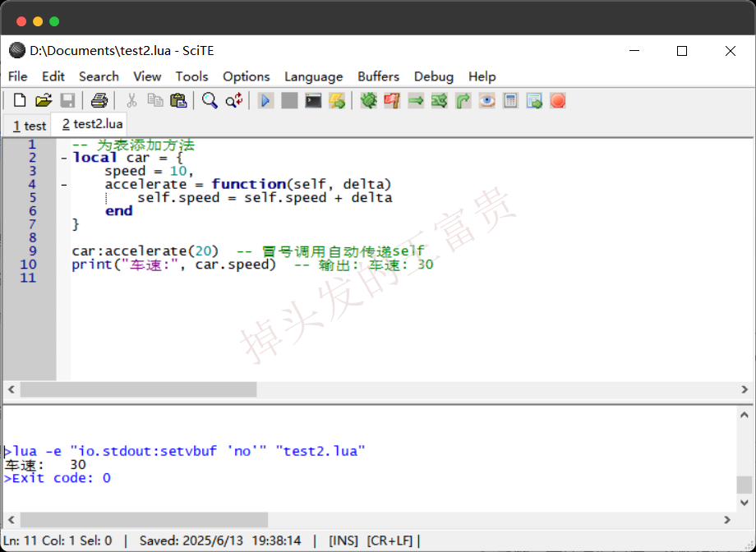Toggle the output console terminal icon
The height and width of the screenshot is (552, 756).
[x=313, y=101]
